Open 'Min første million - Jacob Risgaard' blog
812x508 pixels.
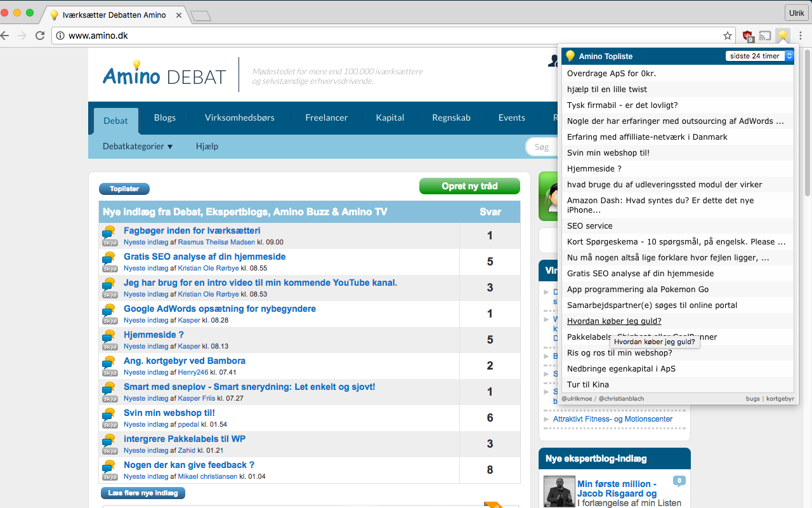(617, 488)
